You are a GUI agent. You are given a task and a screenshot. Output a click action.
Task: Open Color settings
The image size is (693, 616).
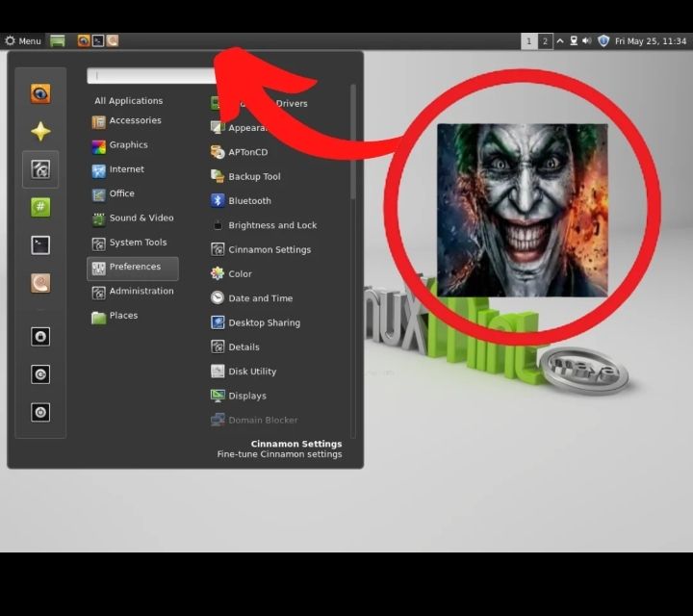click(x=231, y=274)
